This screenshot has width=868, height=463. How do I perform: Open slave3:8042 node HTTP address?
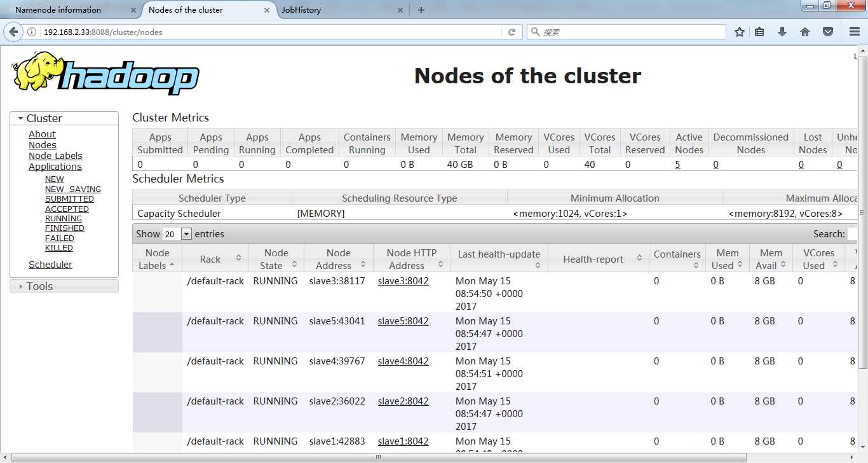(403, 281)
